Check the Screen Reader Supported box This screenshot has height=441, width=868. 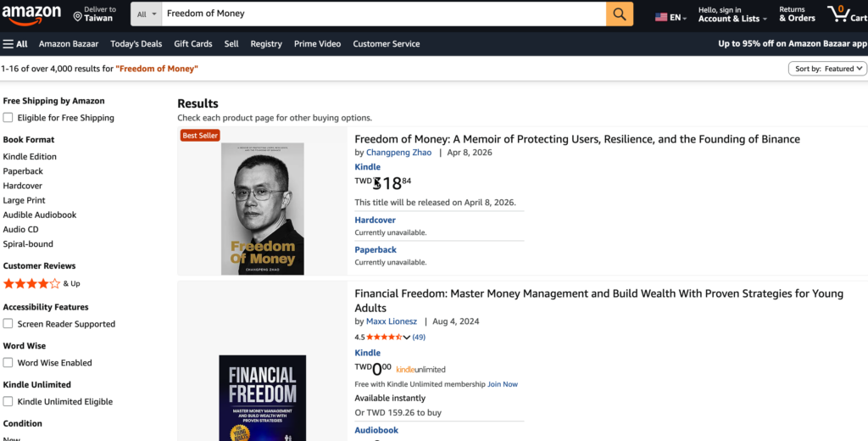pos(8,324)
